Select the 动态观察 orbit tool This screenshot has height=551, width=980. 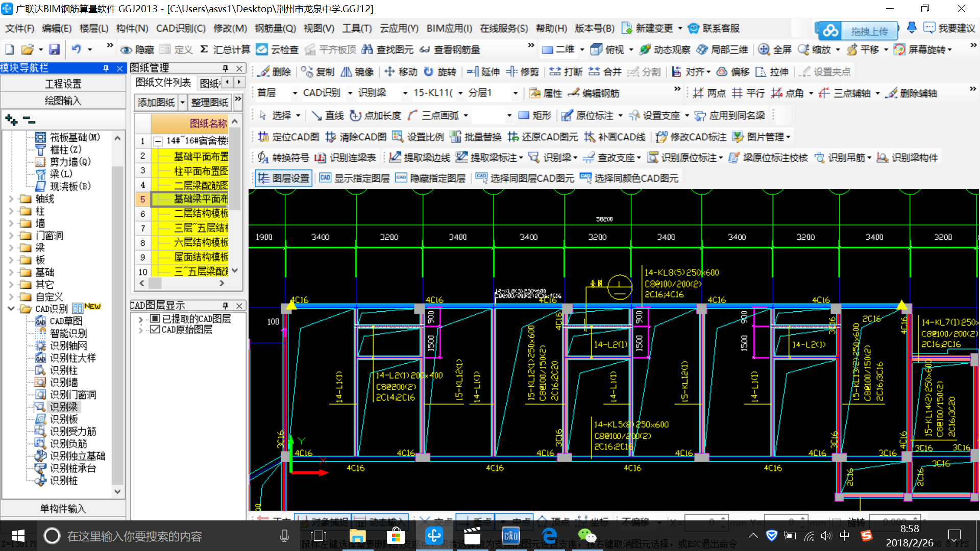(x=665, y=49)
